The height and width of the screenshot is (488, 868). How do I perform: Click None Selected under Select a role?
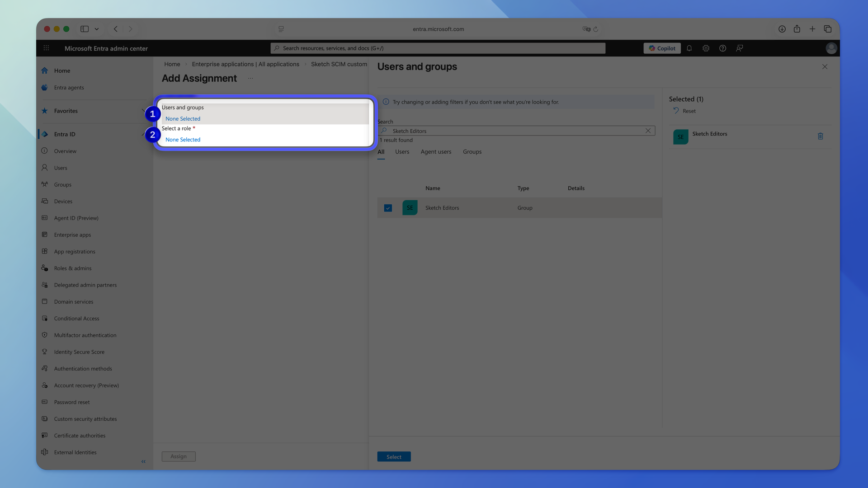[183, 140]
